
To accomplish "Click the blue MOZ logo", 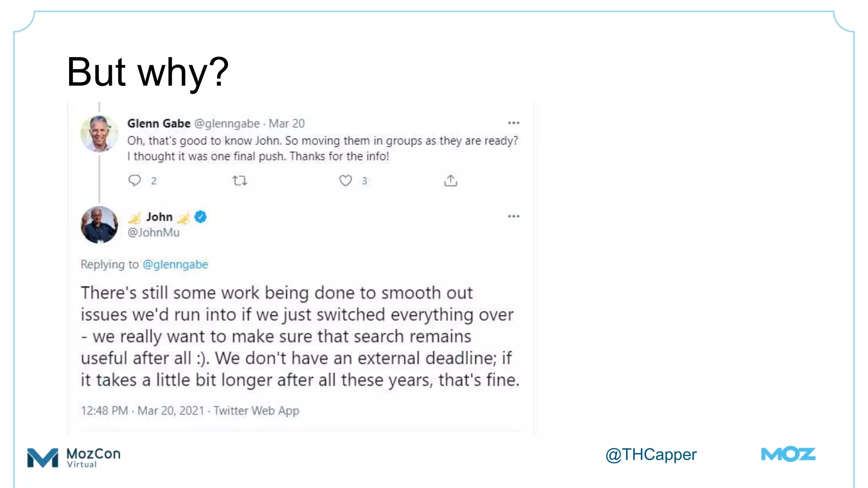I will pyautogui.click(x=788, y=455).
